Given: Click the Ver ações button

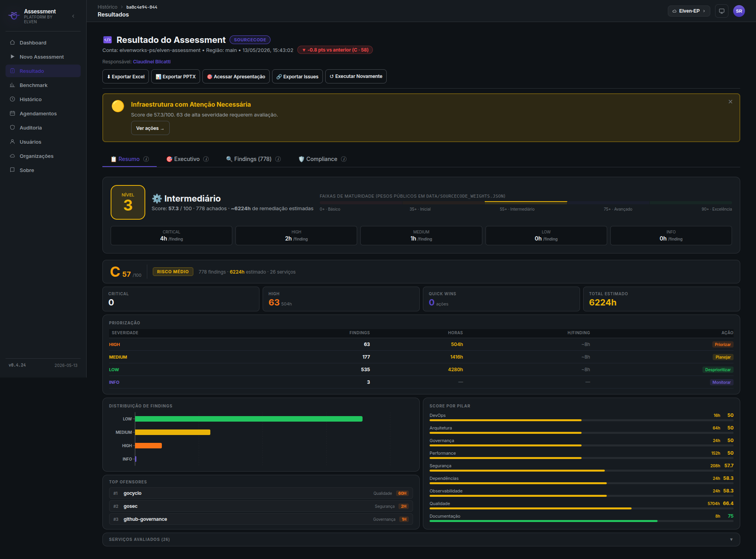Looking at the screenshot, I should 150,128.
